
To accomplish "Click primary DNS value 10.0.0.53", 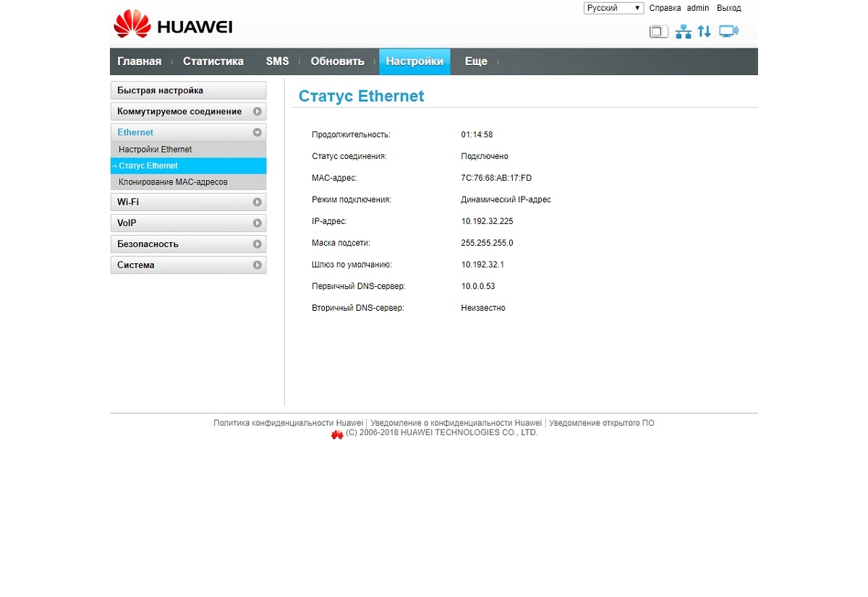I will tap(478, 286).
